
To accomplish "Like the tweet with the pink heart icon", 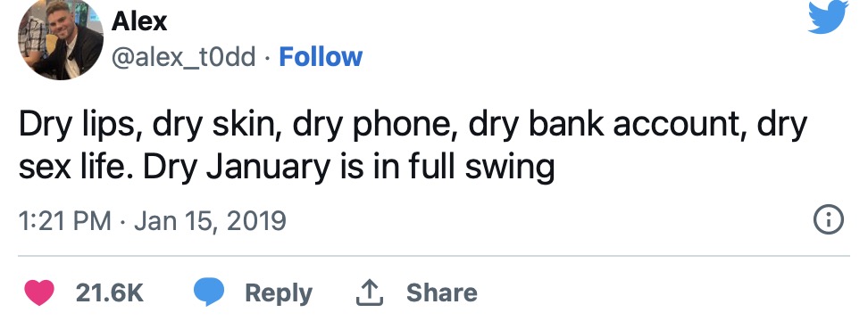I will pos(40,292).
